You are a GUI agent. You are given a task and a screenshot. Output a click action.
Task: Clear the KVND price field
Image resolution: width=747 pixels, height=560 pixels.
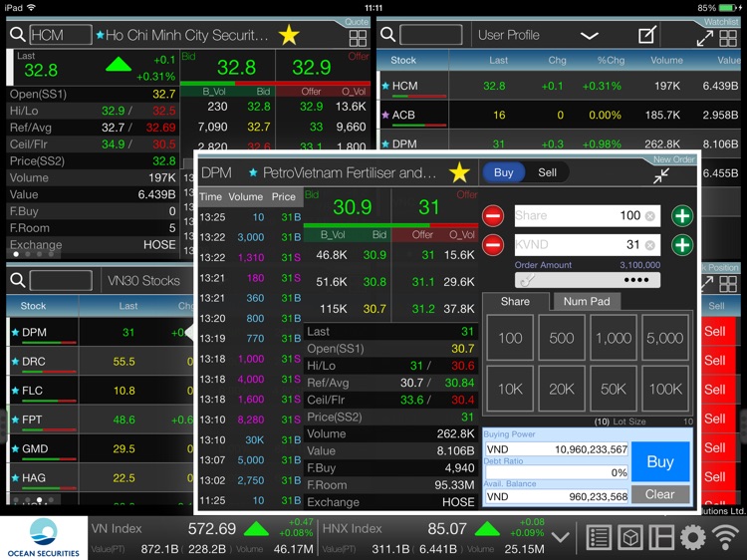coord(649,245)
